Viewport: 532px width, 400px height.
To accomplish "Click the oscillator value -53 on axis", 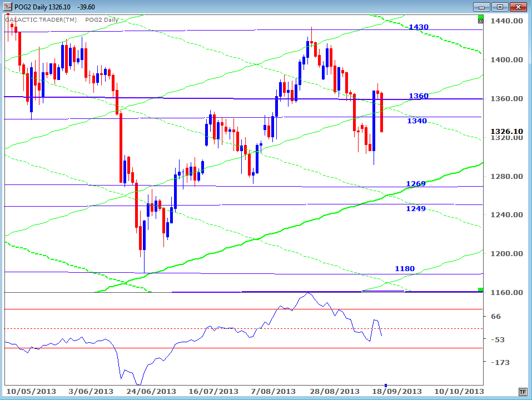I will 498,339.
